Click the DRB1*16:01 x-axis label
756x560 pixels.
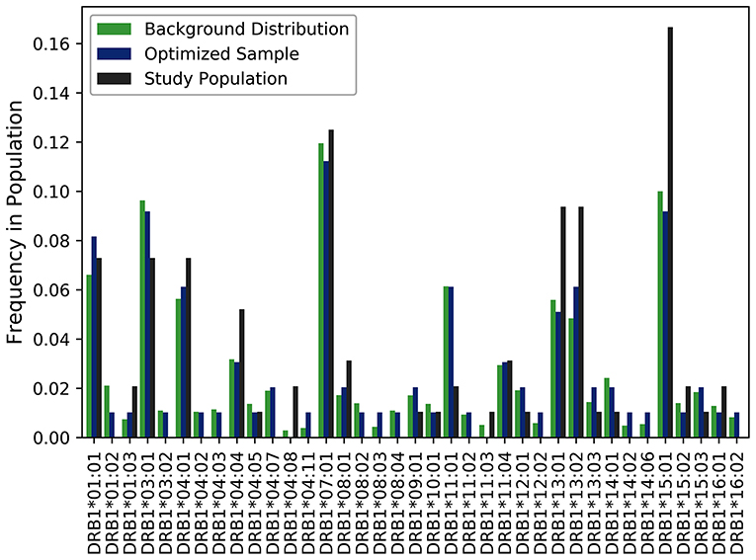[x=718, y=502]
